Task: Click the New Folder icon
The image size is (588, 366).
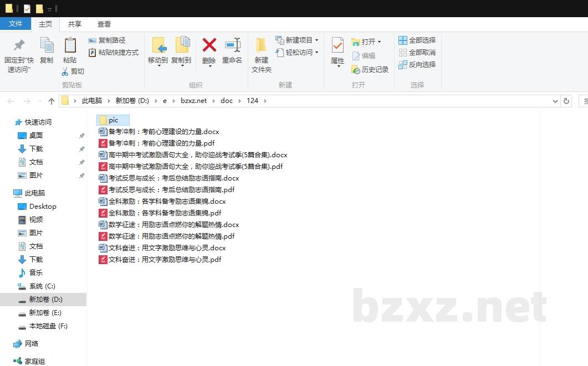Action: (261, 45)
